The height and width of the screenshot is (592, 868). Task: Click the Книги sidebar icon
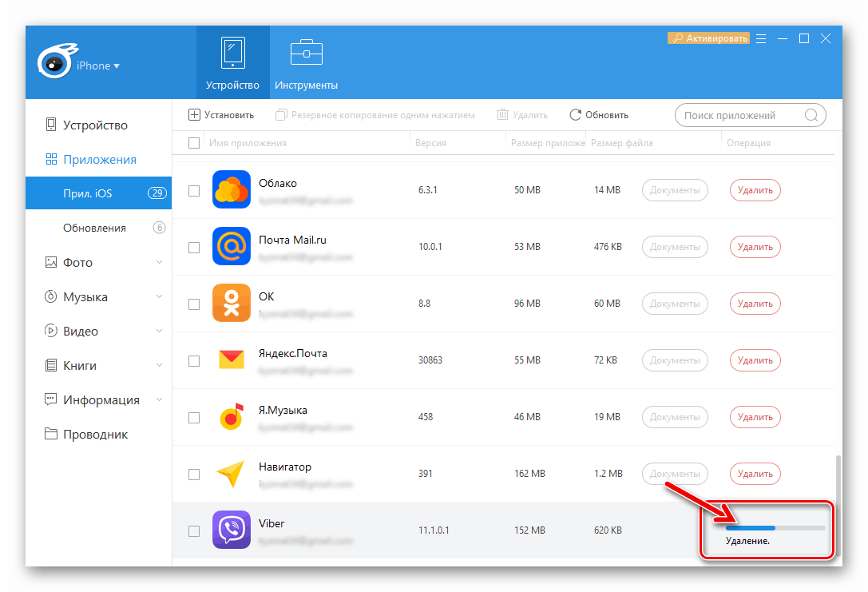(51, 365)
